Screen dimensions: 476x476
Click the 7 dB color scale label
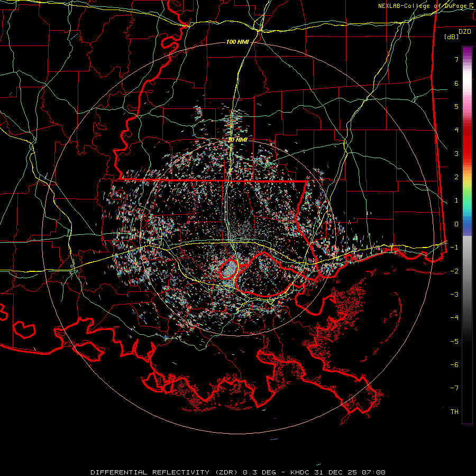[x=456, y=59]
